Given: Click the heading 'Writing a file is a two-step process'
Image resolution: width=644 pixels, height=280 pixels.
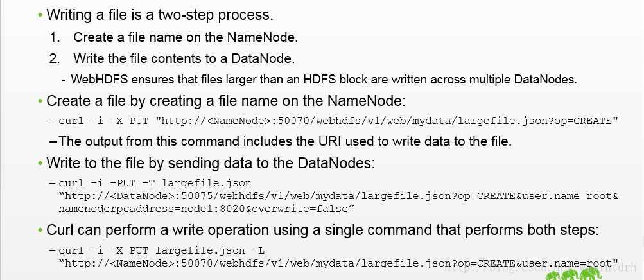Looking at the screenshot, I should [x=160, y=15].
